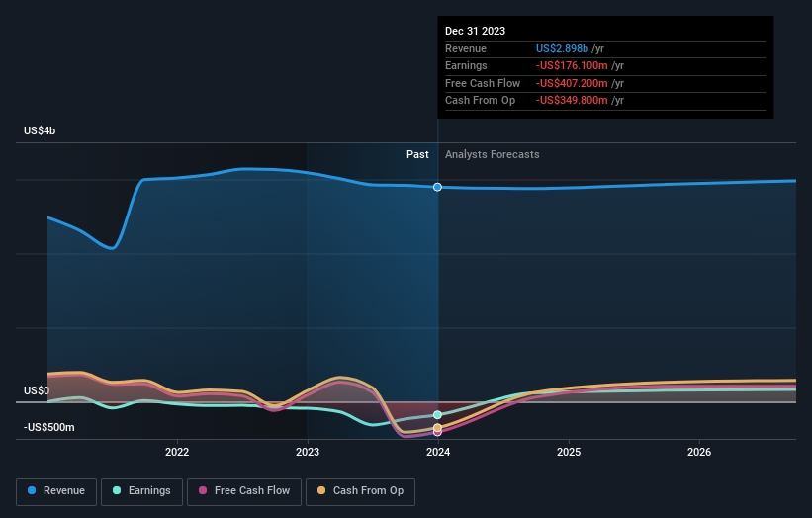
Task: Click the 2023 x-axis label
Action: click(308, 453)
